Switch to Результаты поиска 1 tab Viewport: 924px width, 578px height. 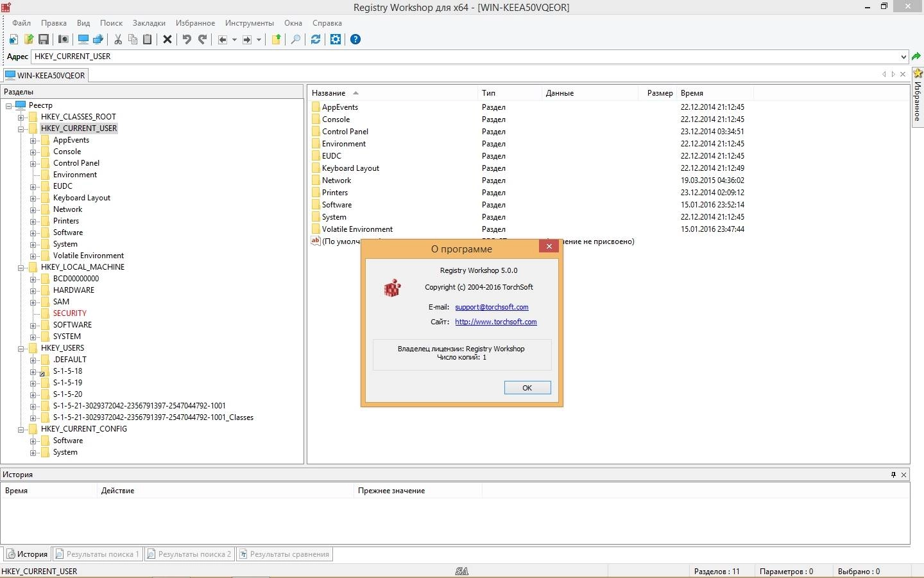point(98,554)
